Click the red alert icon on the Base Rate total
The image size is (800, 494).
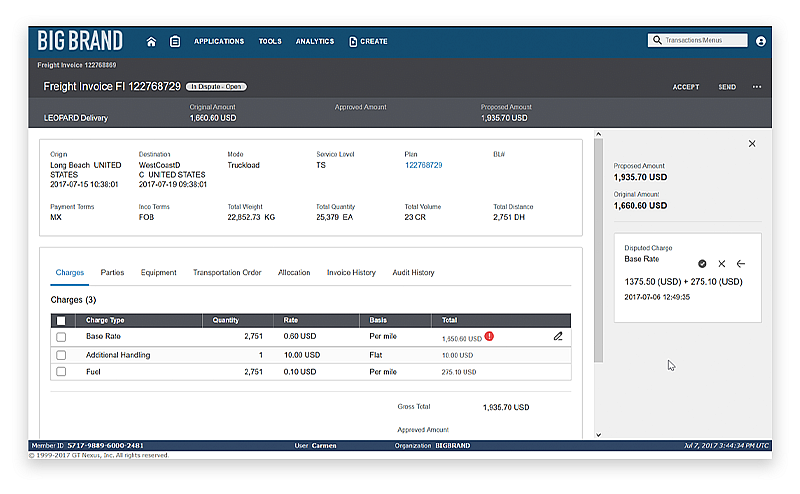click(x=489, y=336)
